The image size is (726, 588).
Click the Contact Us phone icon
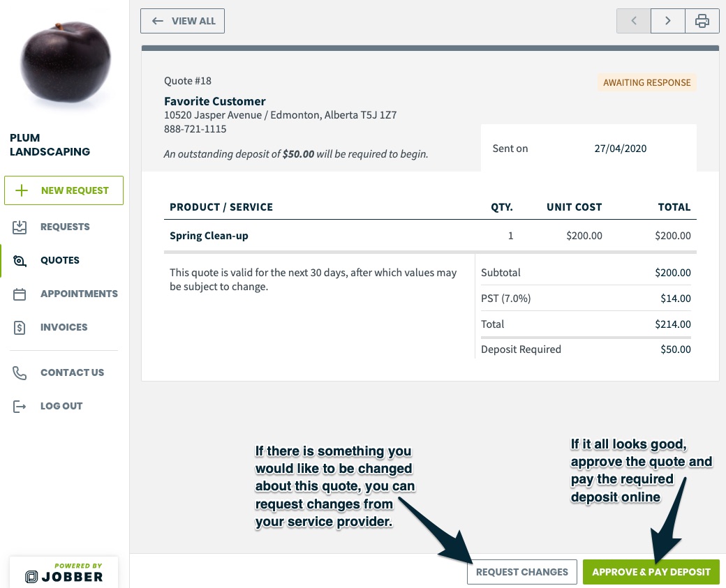pyautogui.click(x=20, y=373)
